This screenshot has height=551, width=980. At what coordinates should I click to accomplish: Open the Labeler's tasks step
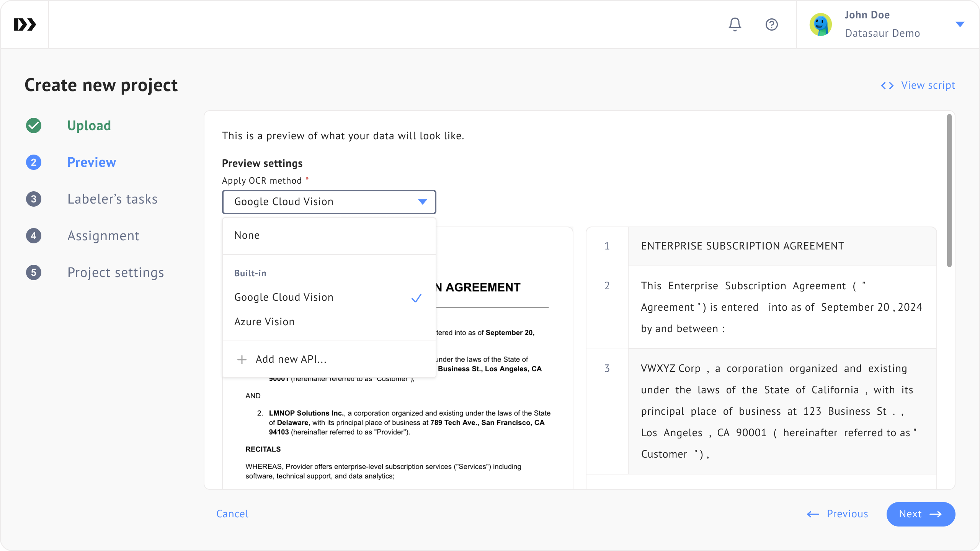[112, 199]
